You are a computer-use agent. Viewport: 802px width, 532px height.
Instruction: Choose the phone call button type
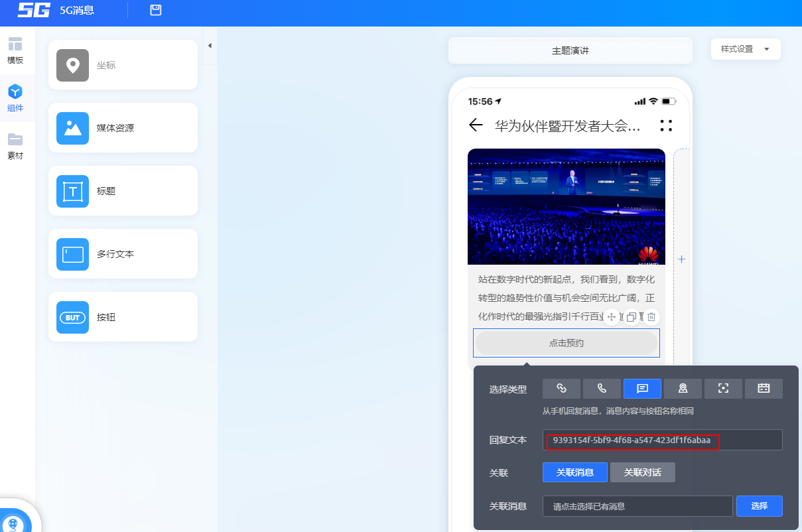coord(602,389)
